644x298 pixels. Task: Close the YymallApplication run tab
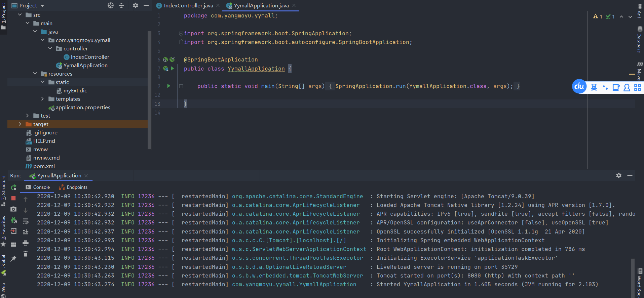point(86,175)
